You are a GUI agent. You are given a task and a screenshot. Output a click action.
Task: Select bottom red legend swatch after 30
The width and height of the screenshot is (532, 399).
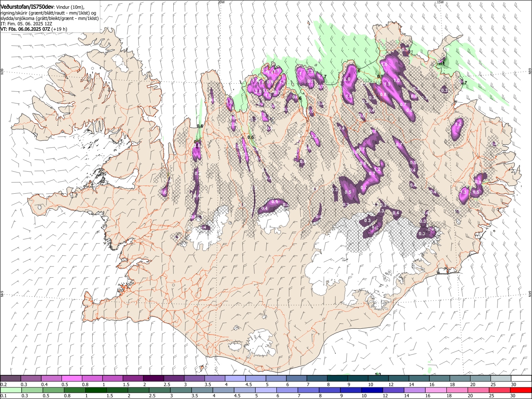point(521,390)
